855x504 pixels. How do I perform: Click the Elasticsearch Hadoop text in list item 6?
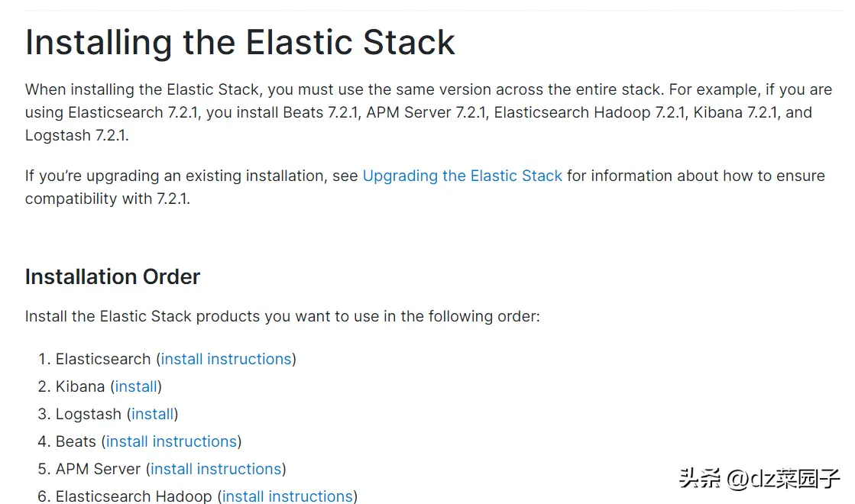pyautogui.click(x=134, y=496)
